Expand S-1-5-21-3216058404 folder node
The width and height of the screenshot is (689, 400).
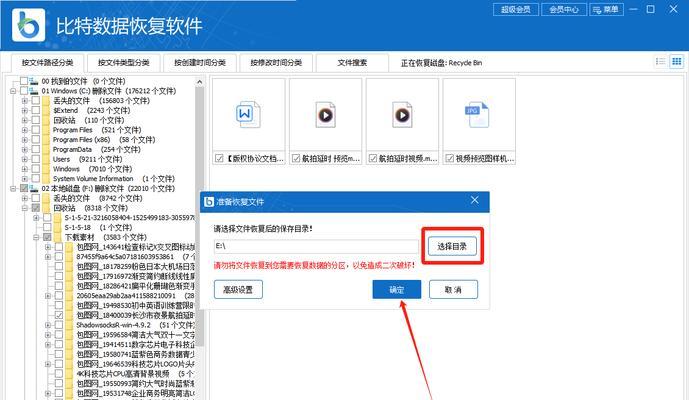click(x=36, y=218)
